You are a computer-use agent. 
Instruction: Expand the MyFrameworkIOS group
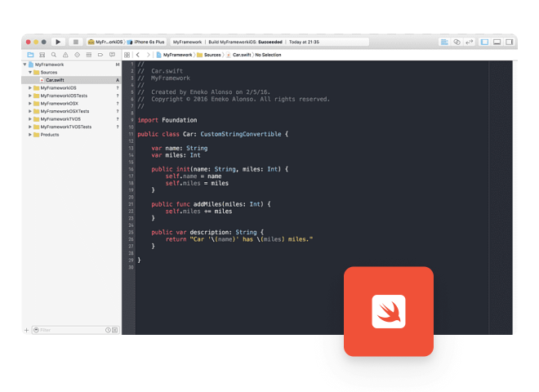click(x=30, y=88)
